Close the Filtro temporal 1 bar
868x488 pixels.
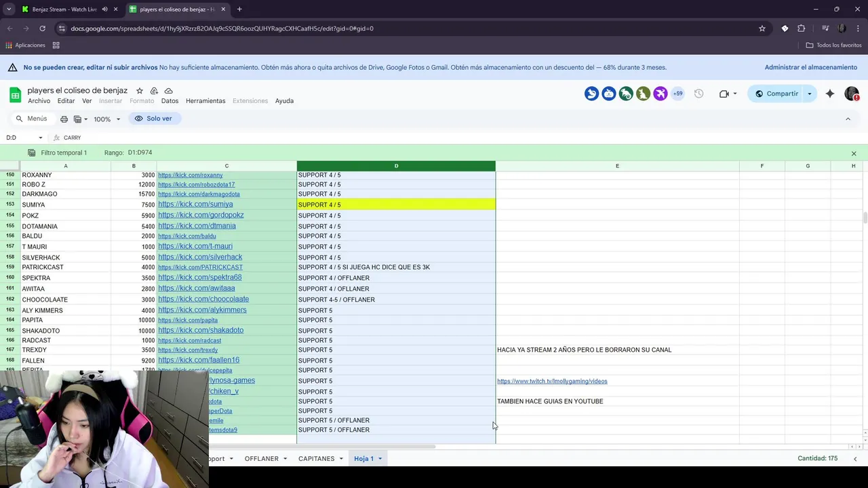click(x=854, y=153)
